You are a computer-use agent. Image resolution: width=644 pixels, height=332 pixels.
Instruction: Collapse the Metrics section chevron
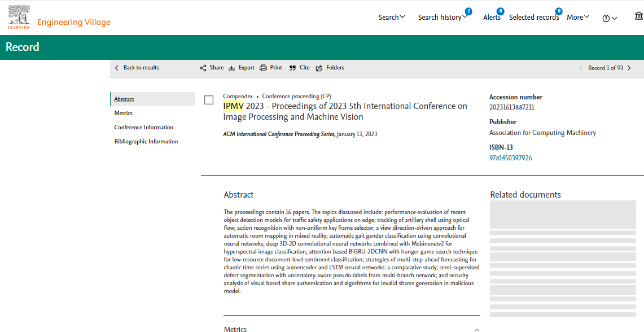click(477, 330)
